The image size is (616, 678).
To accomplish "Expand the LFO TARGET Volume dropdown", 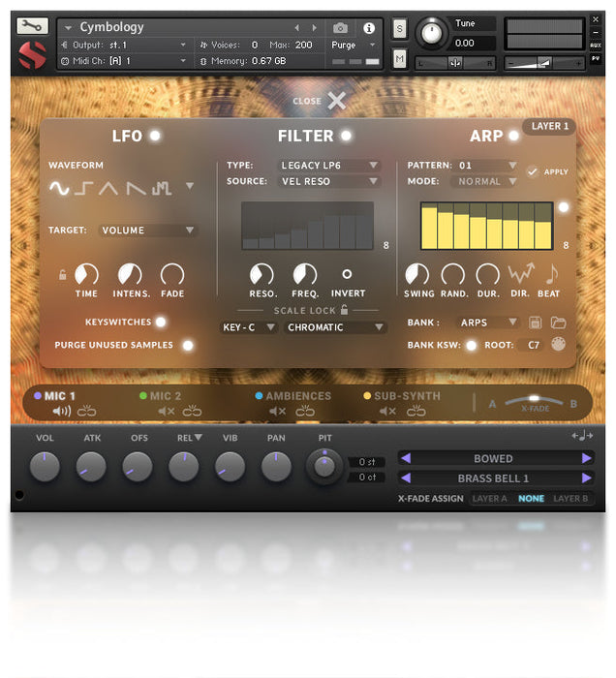I will [x=148, y=231].
